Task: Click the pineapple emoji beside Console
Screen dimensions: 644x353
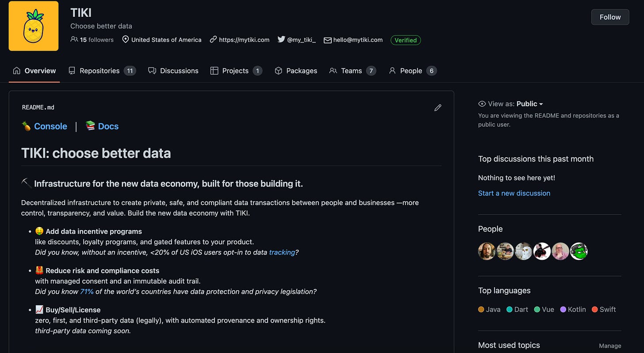Action: pyautogui.click(x=27, y=126)
